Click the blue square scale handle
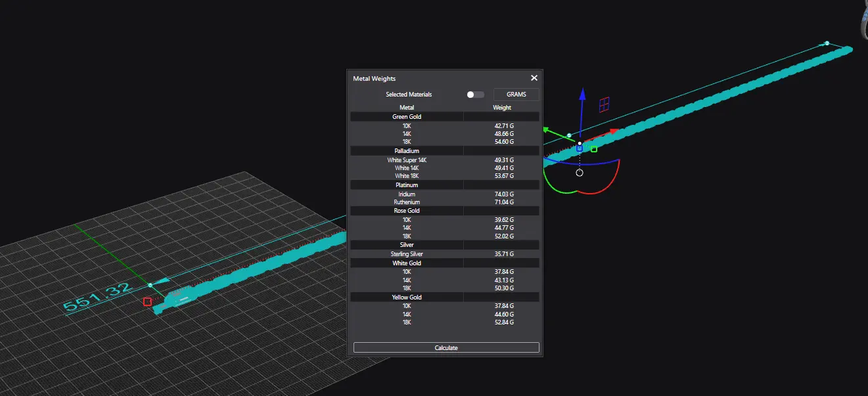The width and height of the screenshot is (868, 396). click(x=580, y=148)
